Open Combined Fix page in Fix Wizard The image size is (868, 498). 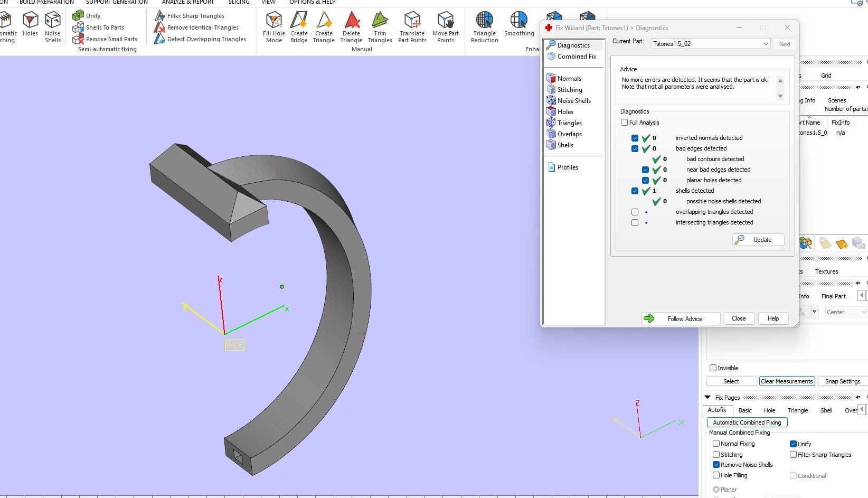tap(572, 57)
